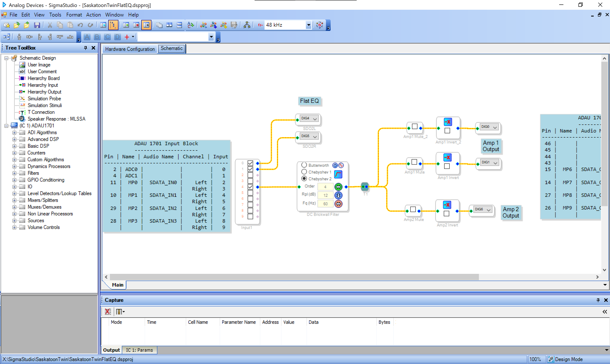The width and height of the screenshot is (610, 364).
Task: Select the Simulation Probe tree item
Action: [x=44, y=99]
